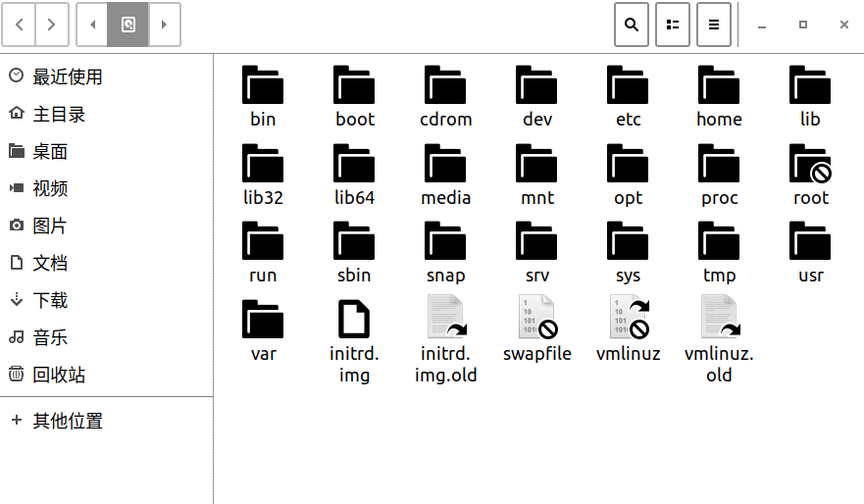Open Documents (文档) in sidebar
The width and height of the screenshot is (864, 504).
point(106,263)
